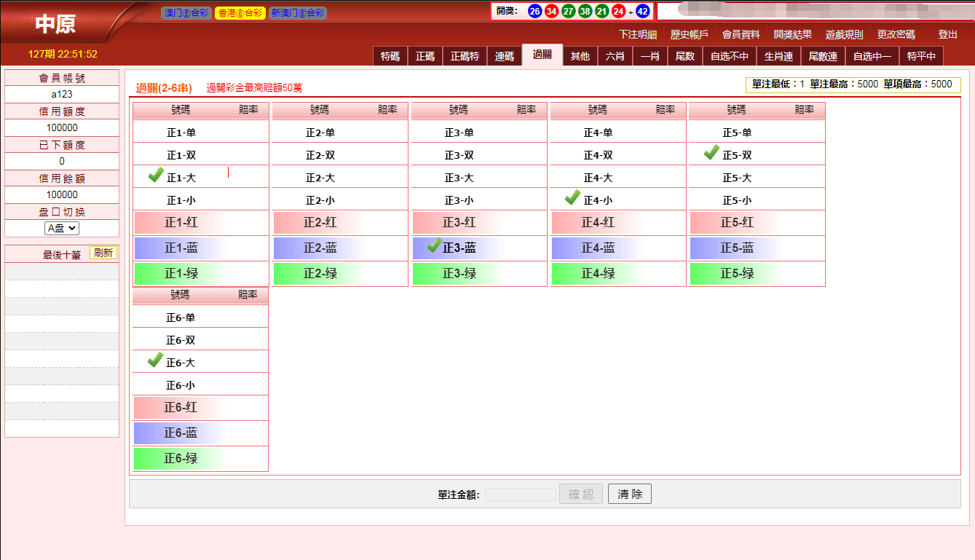This screenshot has width=975, height=560.
Task: Switch to 新澳门⑥合彩 lottery
Action: [x=297, y=13]
